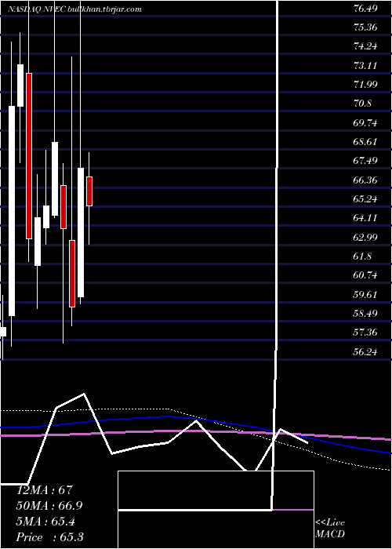Click the NASDAQ NVEC chart title text
This screenshot has width=392, height=549.
pos(74,9)
